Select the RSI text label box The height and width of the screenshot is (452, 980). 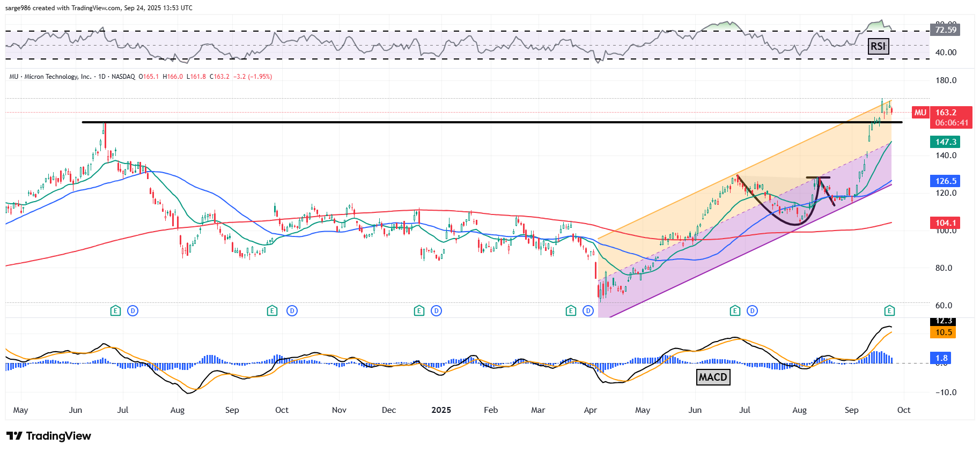tap(878, 46)
